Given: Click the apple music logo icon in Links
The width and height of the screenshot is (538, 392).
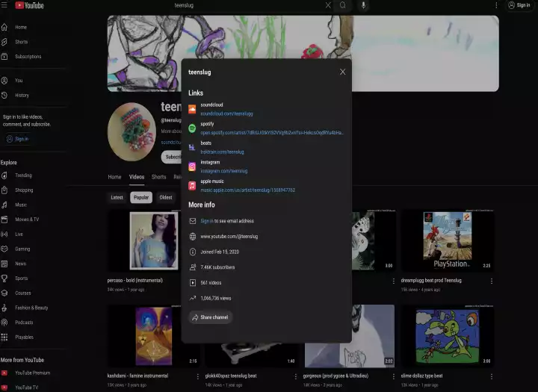Looking at the screenshot, I should click(192, 185).
